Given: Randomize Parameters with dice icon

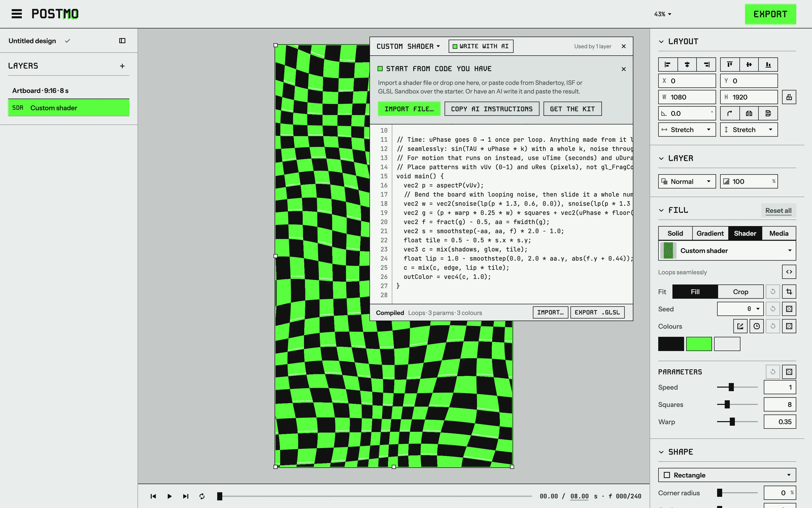Looking at the screenshot, I should tap(789, 372).
